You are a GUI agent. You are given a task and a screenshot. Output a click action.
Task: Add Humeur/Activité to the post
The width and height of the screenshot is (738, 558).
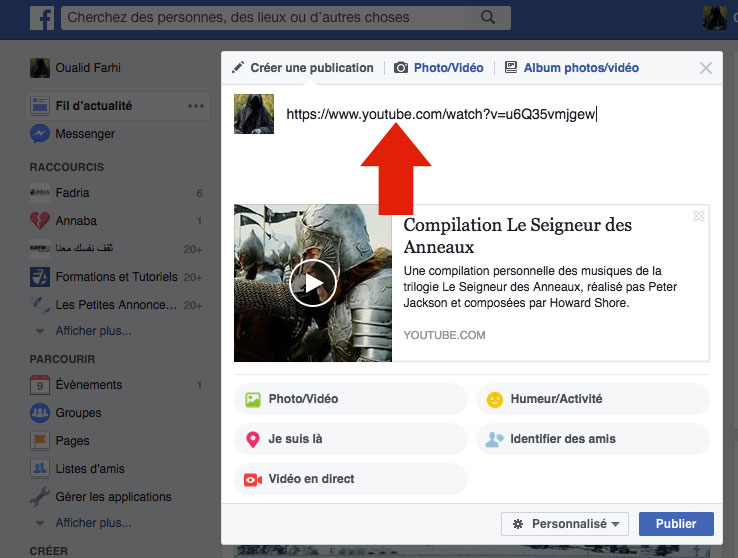tap(593, 399)
